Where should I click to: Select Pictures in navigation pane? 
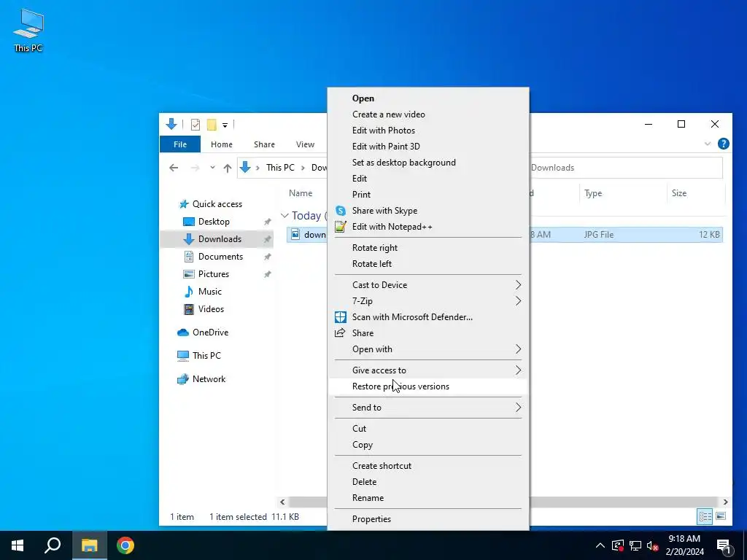pyautogui.click(x=214, y=274)
